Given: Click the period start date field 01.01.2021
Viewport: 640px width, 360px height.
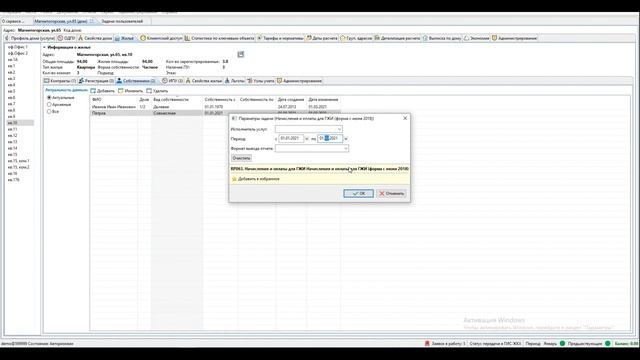Looking at the screenshot, I should point(291,139).
